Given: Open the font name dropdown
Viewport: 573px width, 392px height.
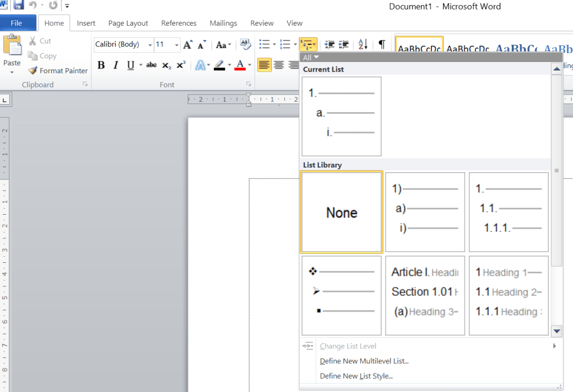Looking at the screenshot, I should 150,45.
